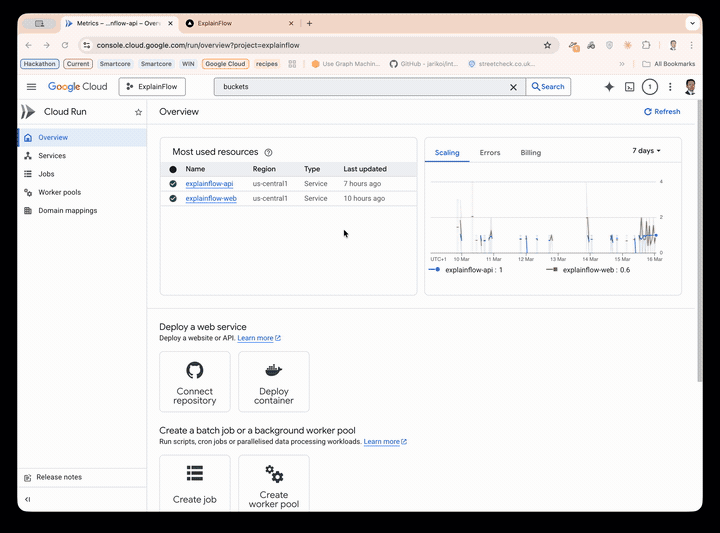
Task: Click the Last updated column header
Action: (x=365, y=169)
